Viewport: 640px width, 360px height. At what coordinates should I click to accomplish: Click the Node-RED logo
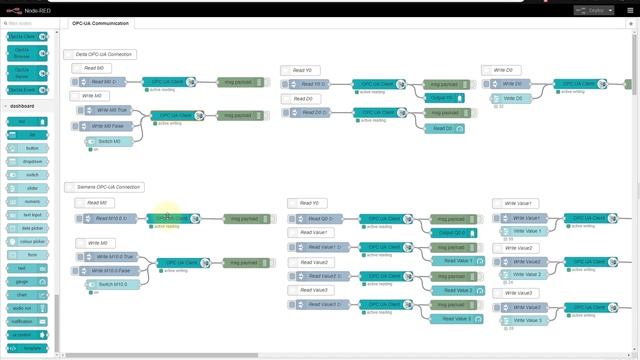pos(29,11)
